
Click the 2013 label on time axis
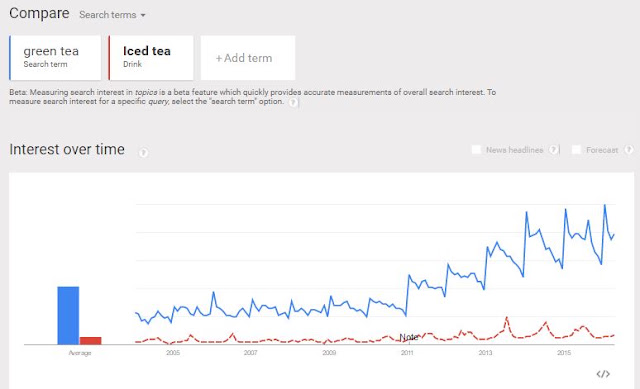(x=485, y=353)
